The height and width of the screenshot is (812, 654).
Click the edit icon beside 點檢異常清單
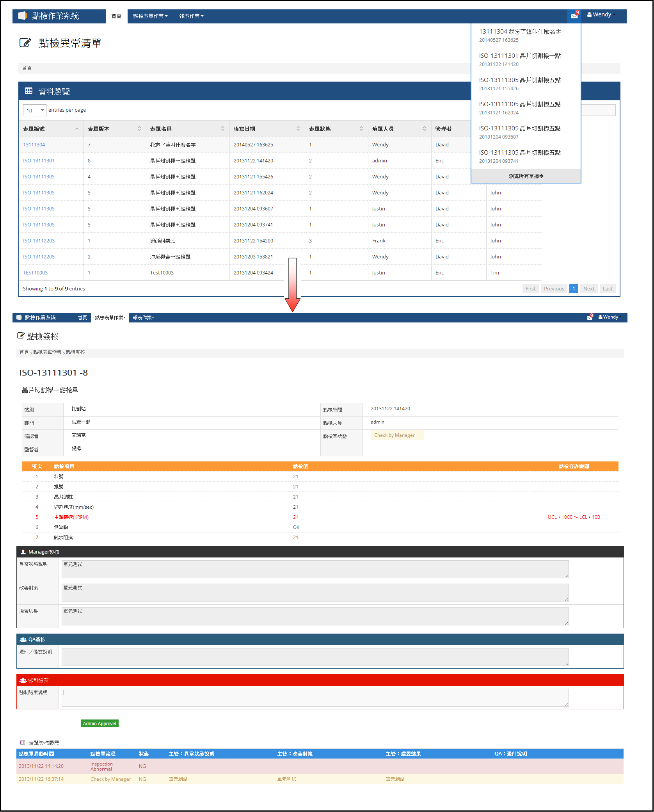point(25,43)
